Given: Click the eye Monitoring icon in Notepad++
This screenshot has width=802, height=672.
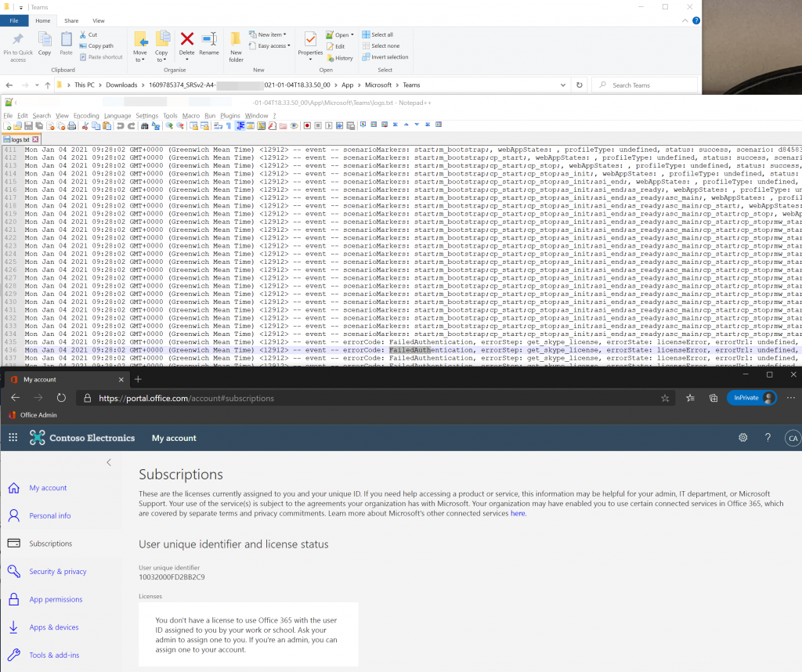Looking at the screenshot, I should [x=294, y=126].
